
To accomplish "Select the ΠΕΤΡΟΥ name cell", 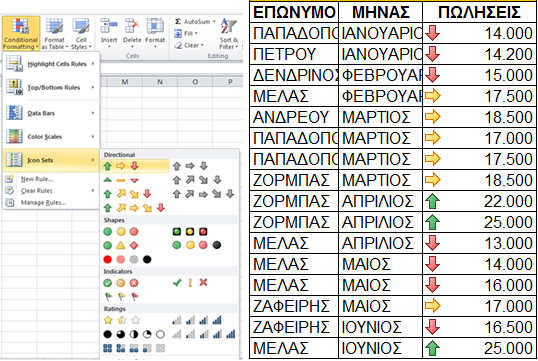I will click(294, 54).
